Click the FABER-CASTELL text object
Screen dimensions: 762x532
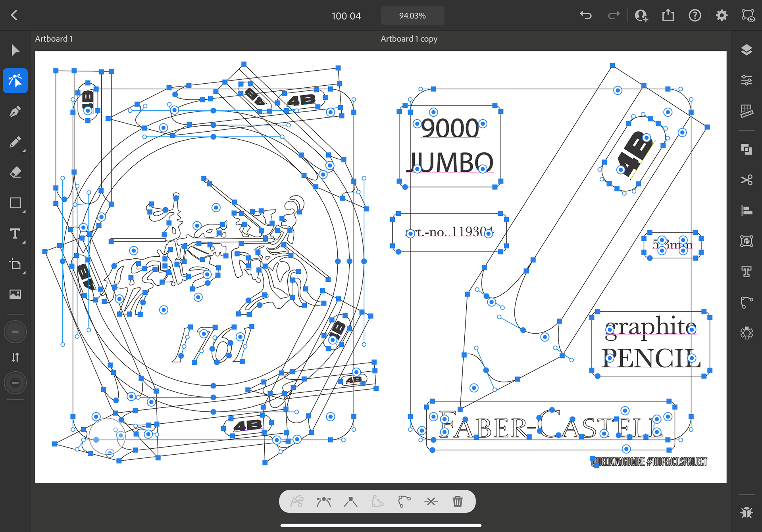551,425
